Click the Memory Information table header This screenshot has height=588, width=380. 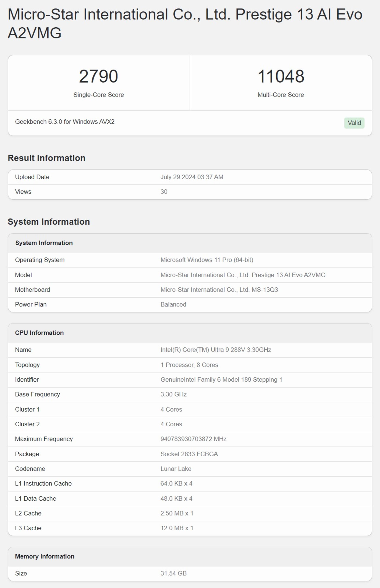[45, 556]
